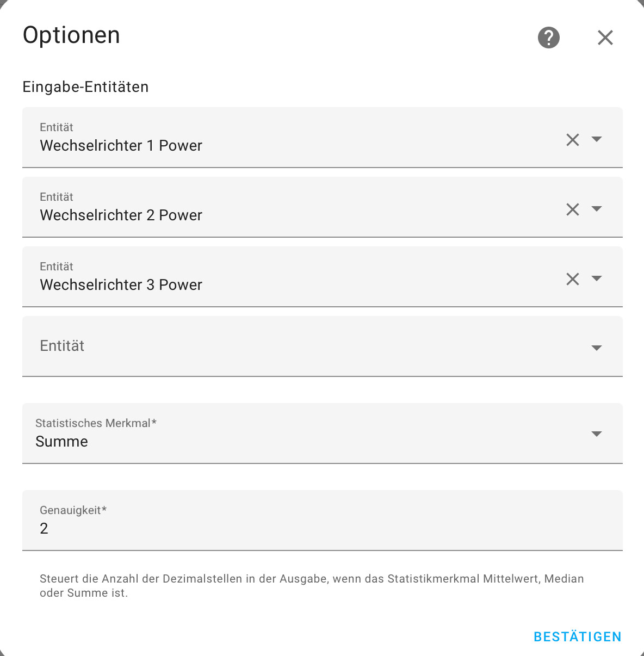Click the Wechselrichter 2 Power text field
The image size is (644, 656).
click(294, 207)
